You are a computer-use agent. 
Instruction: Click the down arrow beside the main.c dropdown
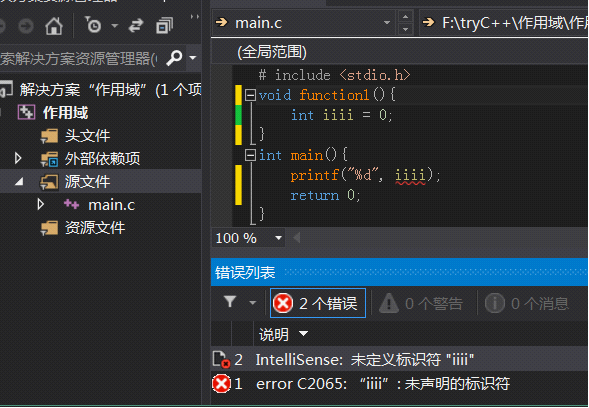click(405, 29)
